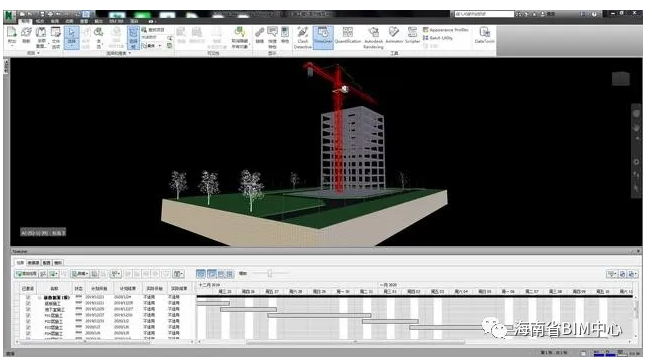650x362 pixels.
Task: Toggle the second task row checkbox
Action: coord(28,304)
